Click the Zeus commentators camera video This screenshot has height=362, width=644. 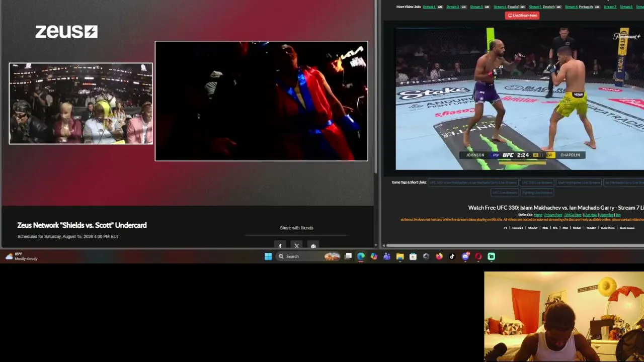point(80,104)
